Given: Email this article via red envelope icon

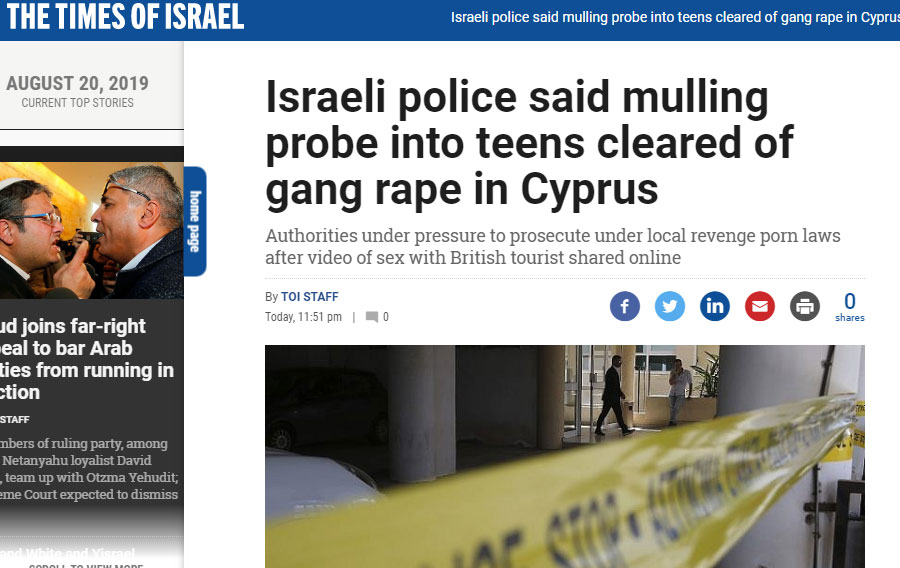Looking at the screenshot, I should coord(760,306).
